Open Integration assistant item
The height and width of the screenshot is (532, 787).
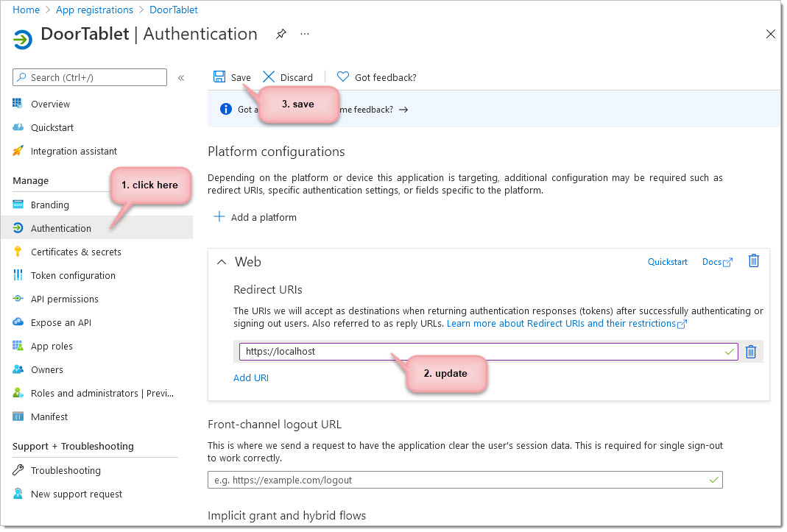click(x=74, y=151)
